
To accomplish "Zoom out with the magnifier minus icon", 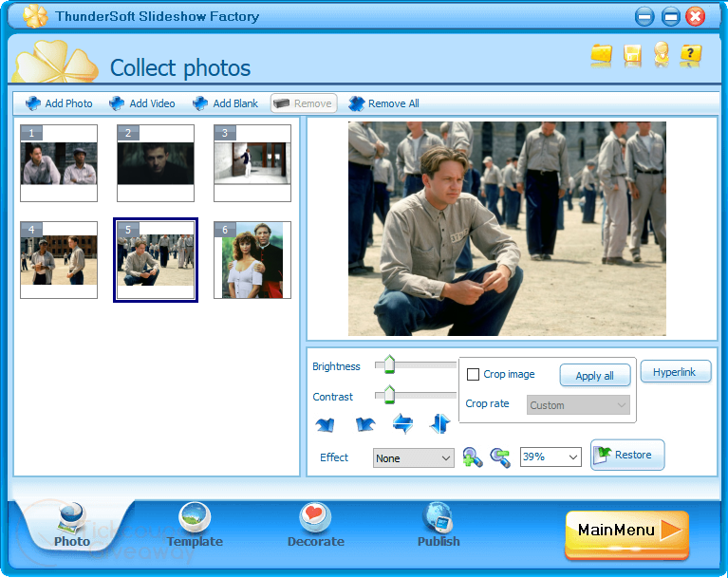I will click(x=500, y=457).
